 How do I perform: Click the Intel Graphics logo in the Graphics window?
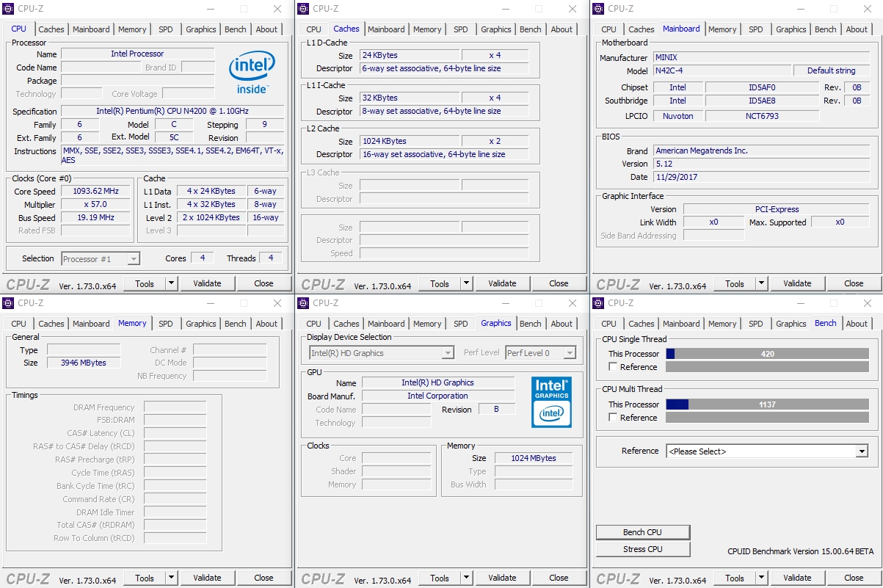[551, 402]
